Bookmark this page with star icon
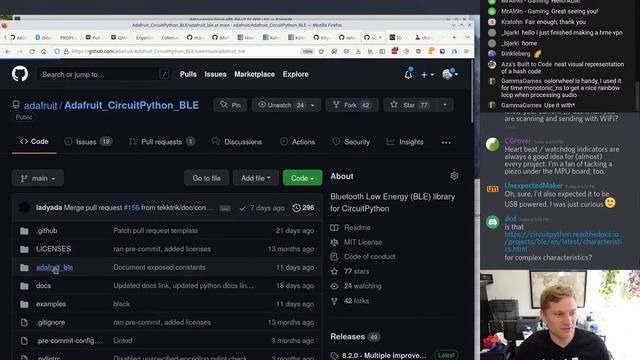This screenshot has width=640, height=360. [x=321, y=51]
